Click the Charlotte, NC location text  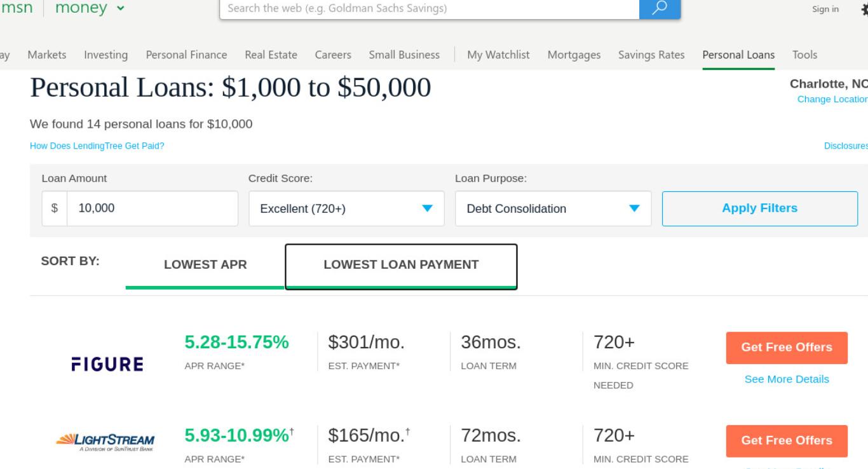click(829, 84)
